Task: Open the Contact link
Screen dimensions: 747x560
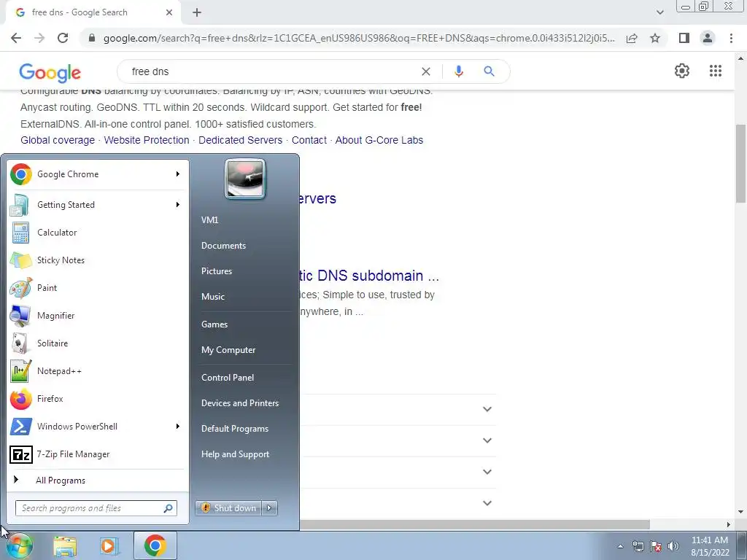Action: point(309,140)
